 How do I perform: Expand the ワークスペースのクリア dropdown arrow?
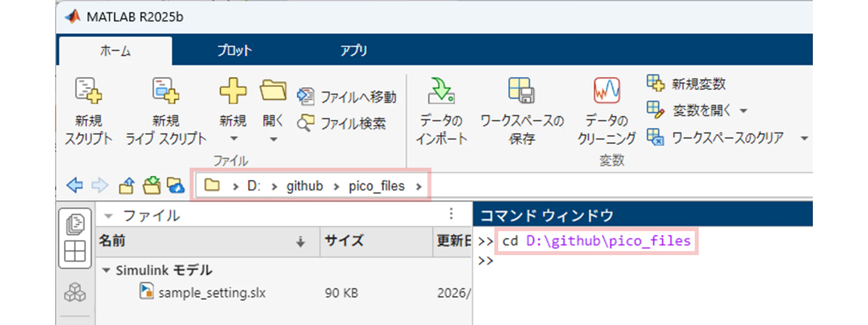(x=804, y=138)
